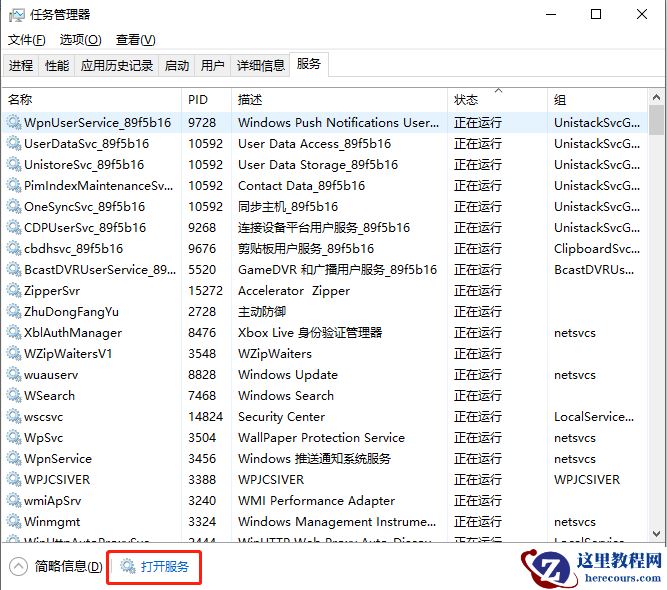Viewport: 667px width, 590px height.
Task: Switch to the 启动 tab
Action: [x=177, y=66]
